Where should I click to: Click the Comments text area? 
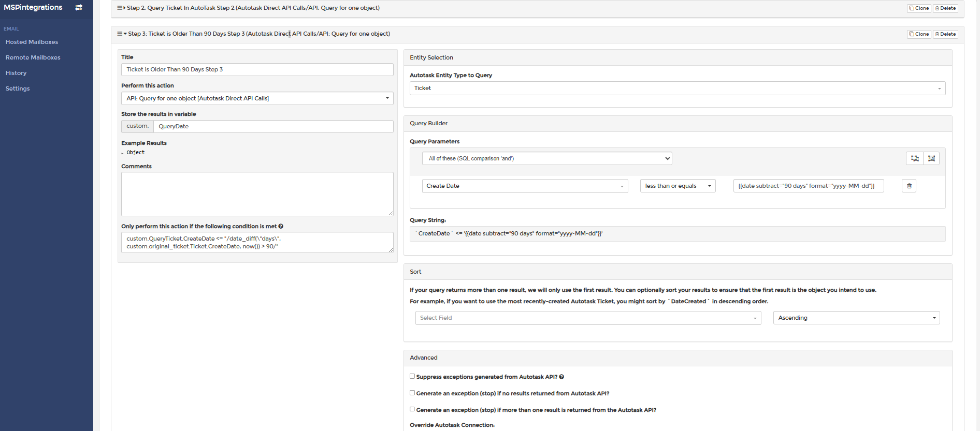click(x=257, y=194)
